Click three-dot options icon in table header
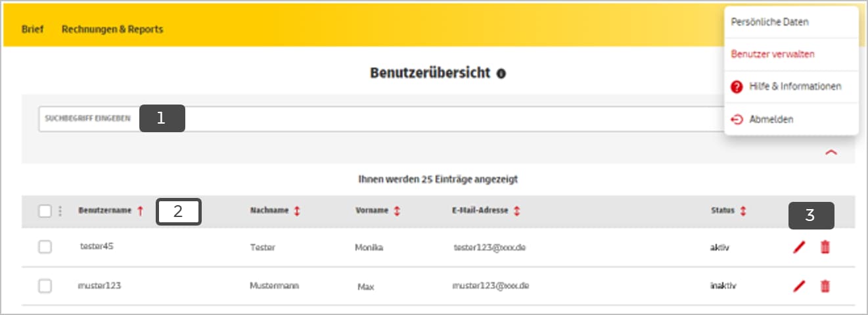Viewport: 868px width, 315px height. pyautogui.click(x=60, y=211)
